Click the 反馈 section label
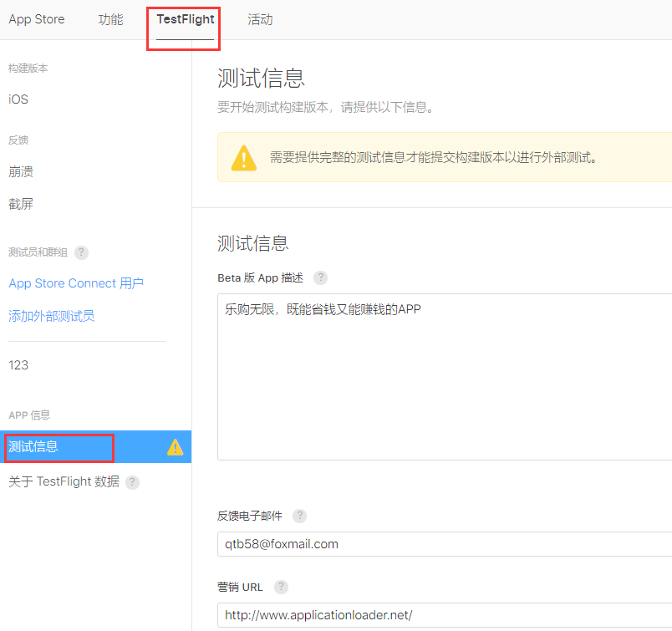The height and width of the screenshot is (631, 672). (18, 140)
